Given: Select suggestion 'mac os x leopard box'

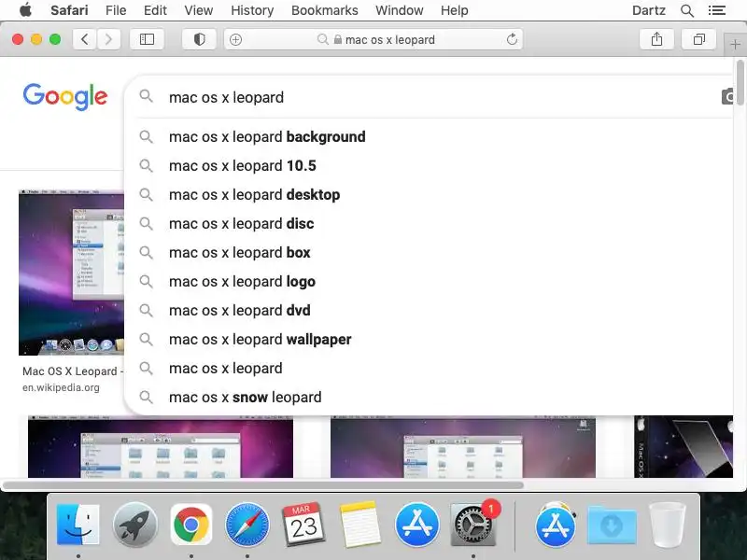Looking at the screenshot, I should [429, 252].
